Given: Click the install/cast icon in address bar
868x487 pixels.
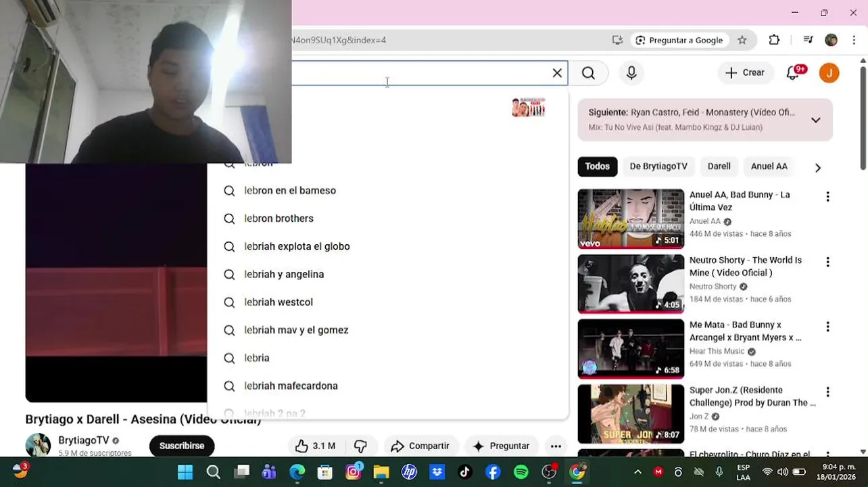Looking at the screenshot, I should click(x=617, y=40).
